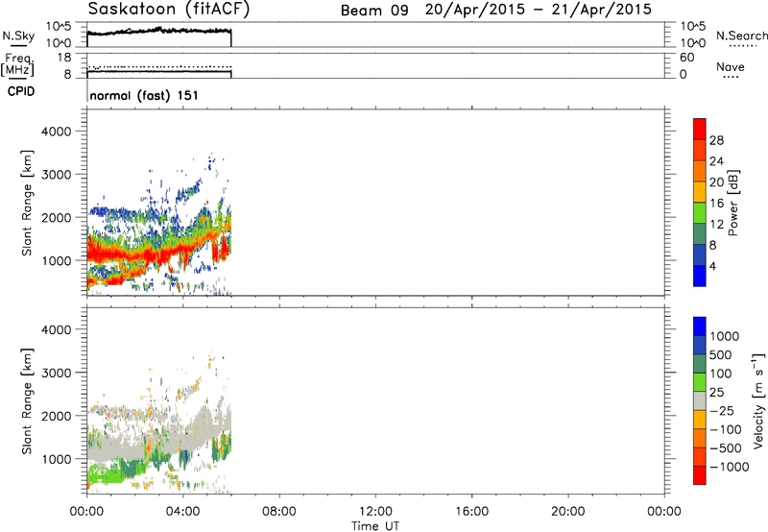Click the yellow-orange segment of Power colorbar near 16–20
The height and width of the screenshot is (532, 768).
click(700, 192)
